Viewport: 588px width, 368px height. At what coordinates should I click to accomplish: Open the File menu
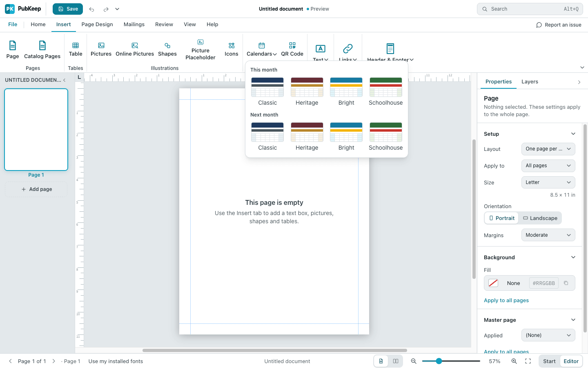[13, 25]
